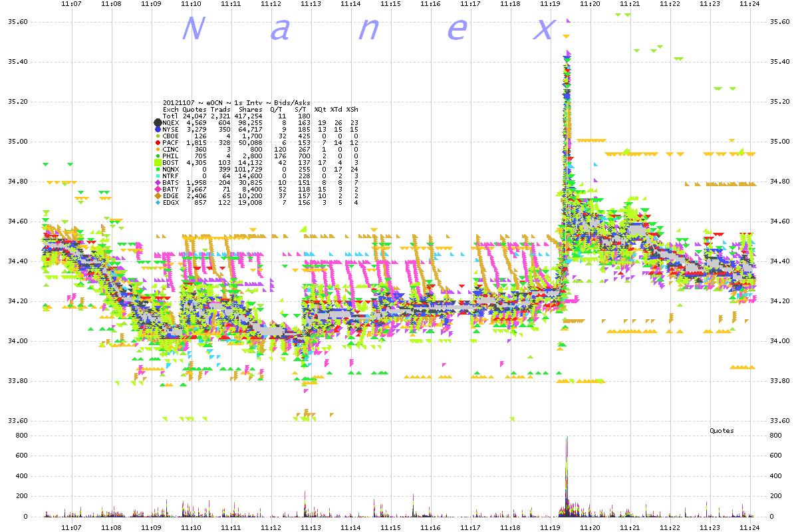Select the 'Totl' row label
Image resolution: width=798 pixels, height=532 pixels.
(171, 116)
